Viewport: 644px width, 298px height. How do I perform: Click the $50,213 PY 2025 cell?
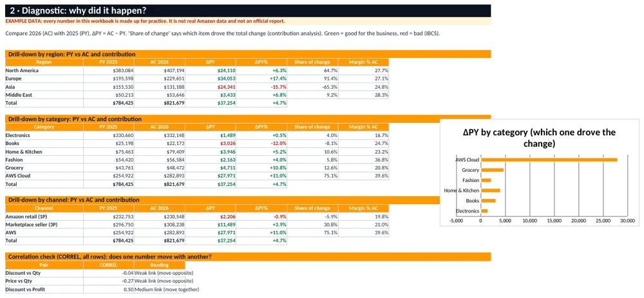tap(108, 95)
